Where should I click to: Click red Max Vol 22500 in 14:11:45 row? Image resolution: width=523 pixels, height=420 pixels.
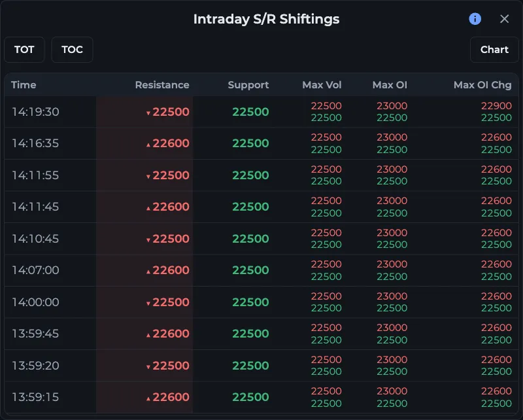326,201
